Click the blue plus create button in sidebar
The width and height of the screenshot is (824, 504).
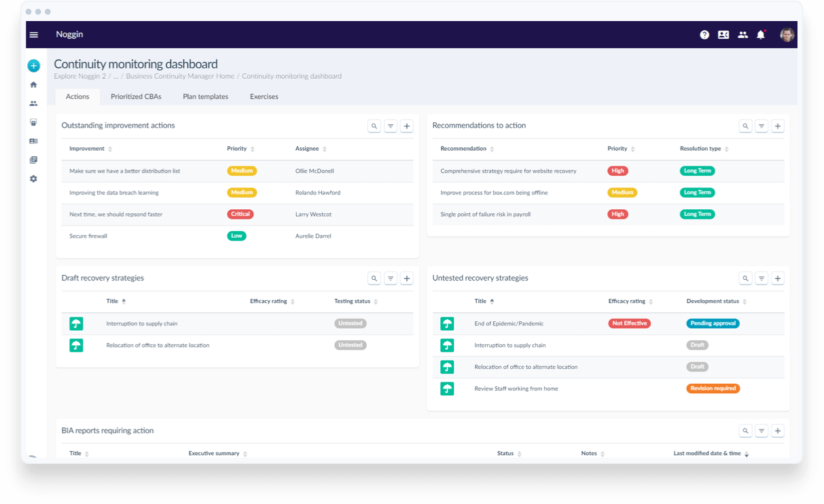34,66
